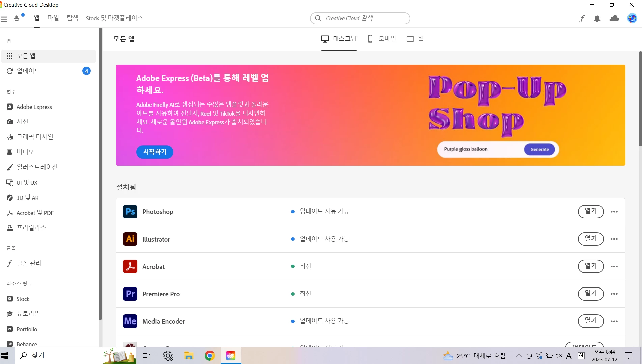Show hidden system tray icons

tap(519, 356)
